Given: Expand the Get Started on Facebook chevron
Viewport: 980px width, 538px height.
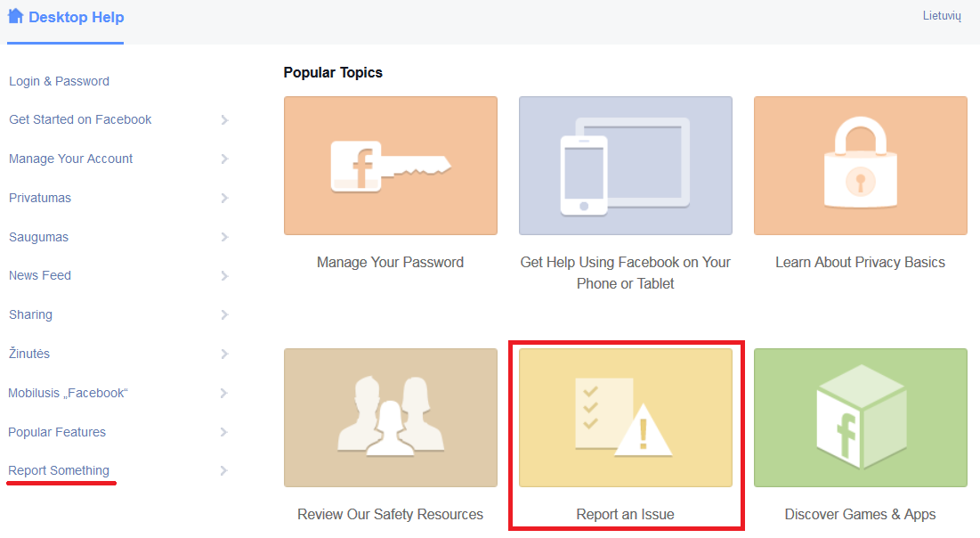Looking at the screenshot, I should point(224,120).
